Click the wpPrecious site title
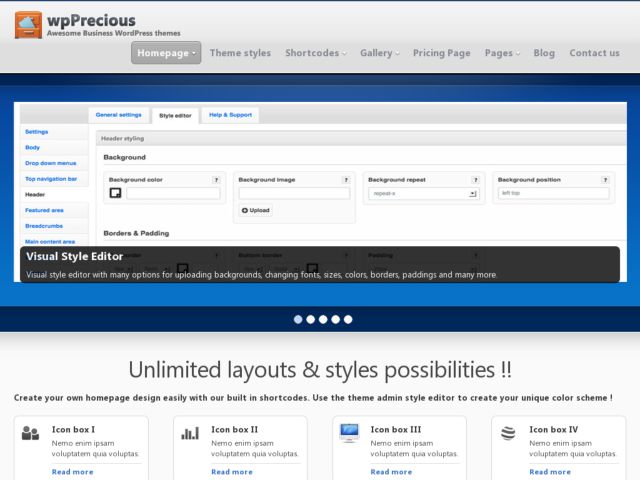Image resolution: width=640 pixels, height=480 pixels. pyautogui.click(x=91, y=20)
